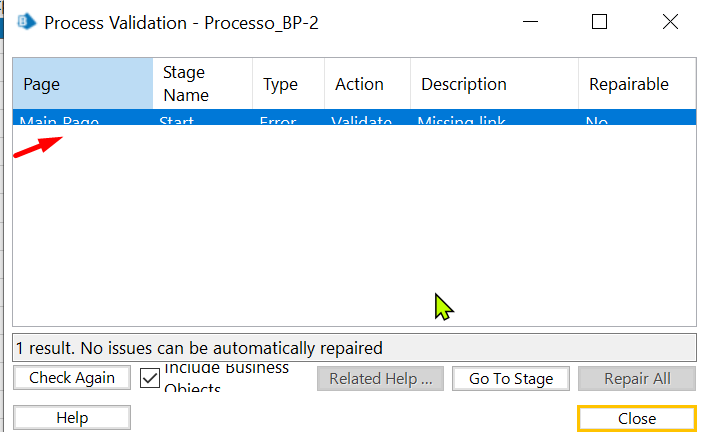Screen dimensions: 704x432
Task: Click the Type column header
Action: pyautogui.click(x=288, y=84)
